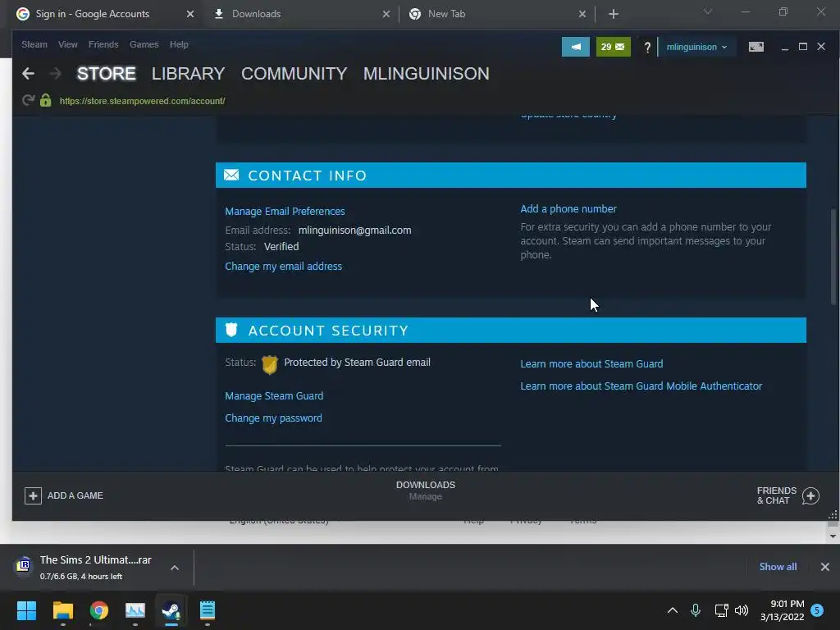Click the green padlock security icon
840x630 pixels.
[46, 100]
